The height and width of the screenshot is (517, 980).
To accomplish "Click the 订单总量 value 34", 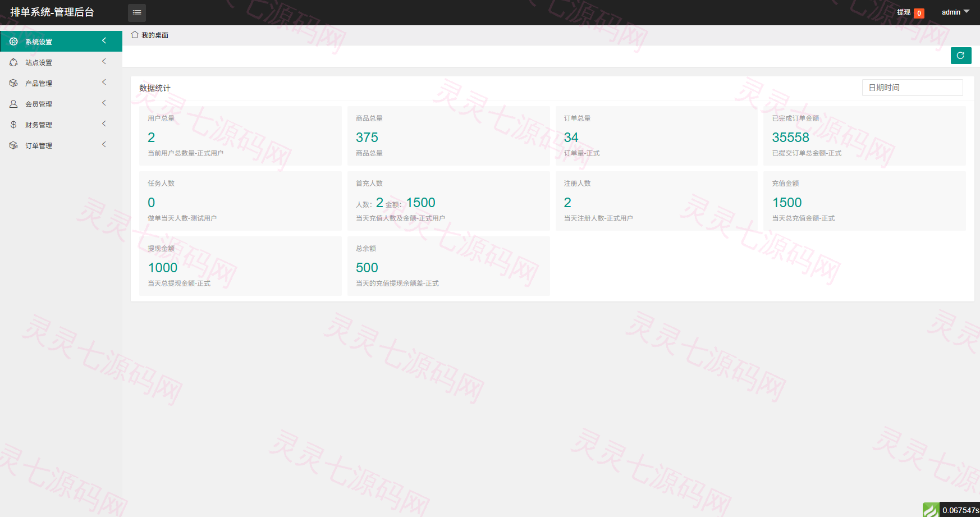I will coord(571,138).
